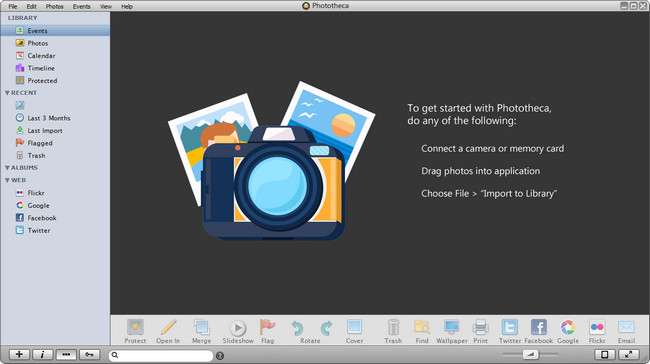This screenshot has width=650, height=364.
Task: Click the search help question icon
Action: tap(220, 356)
